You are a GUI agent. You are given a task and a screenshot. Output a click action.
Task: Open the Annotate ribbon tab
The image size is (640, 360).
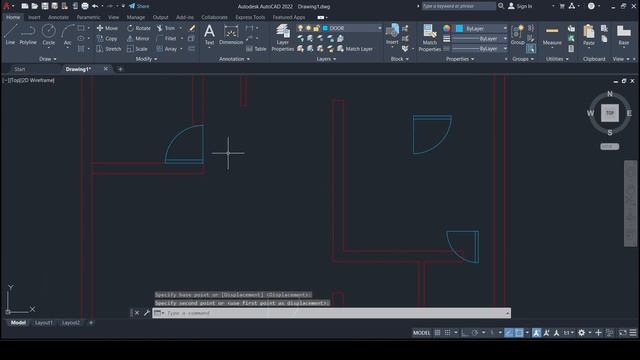58,18
